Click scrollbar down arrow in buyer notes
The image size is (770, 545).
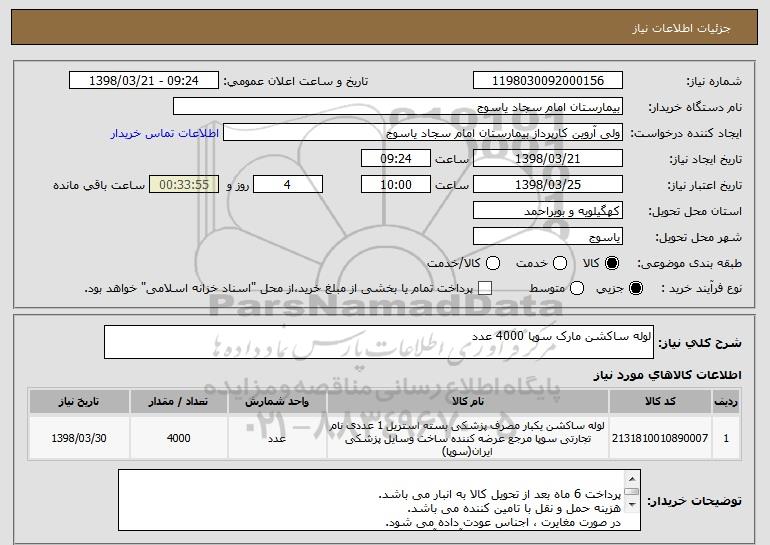click(632, 505)
